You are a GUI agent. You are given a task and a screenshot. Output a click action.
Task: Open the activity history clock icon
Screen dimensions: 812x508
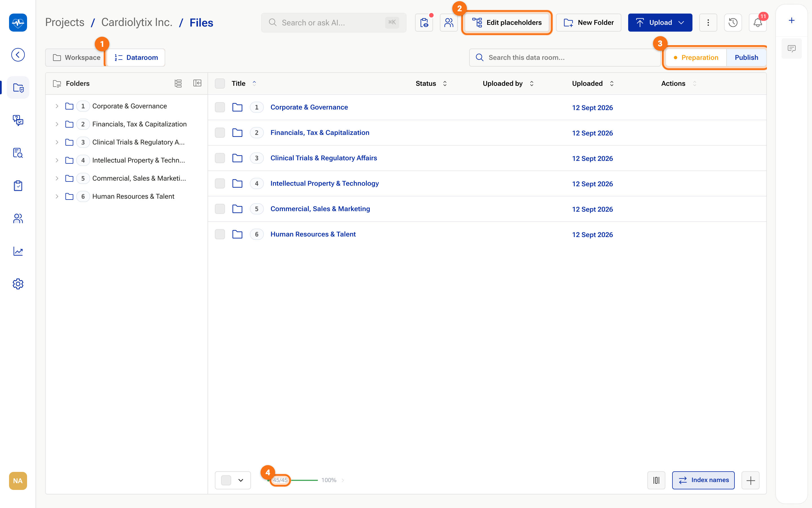click(733, 23)
